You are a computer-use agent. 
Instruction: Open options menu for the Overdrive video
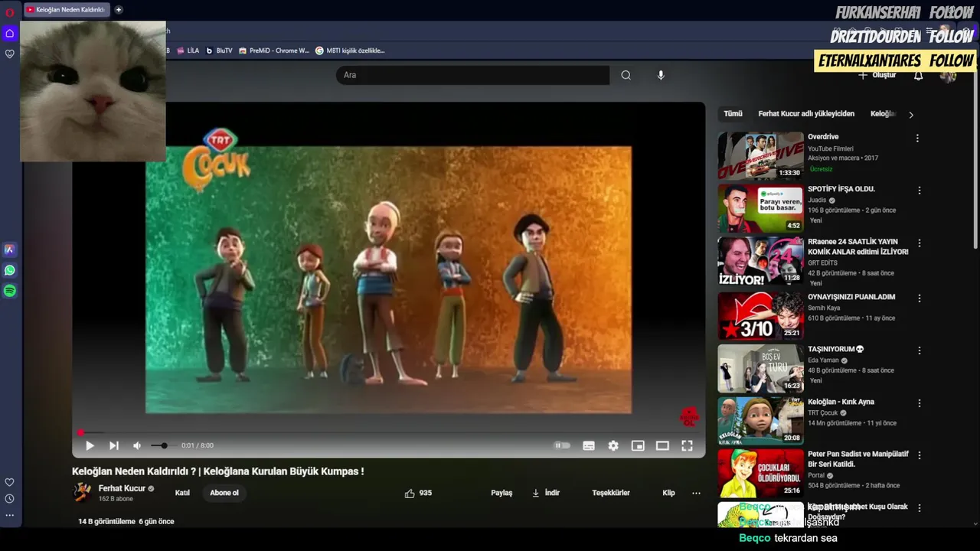[917, 139]
